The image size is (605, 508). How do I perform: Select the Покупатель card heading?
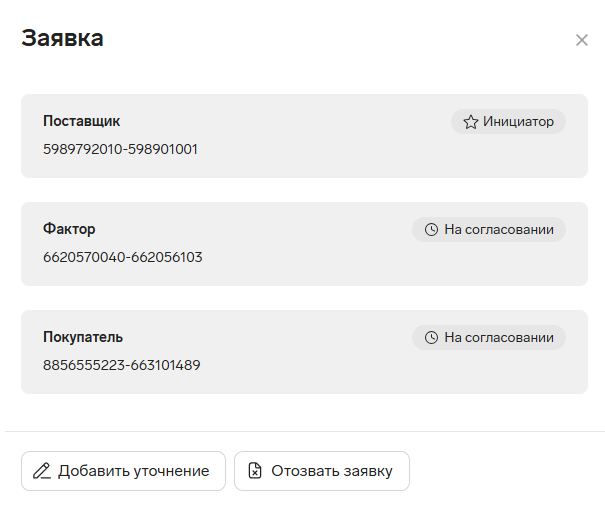(83, 337)
